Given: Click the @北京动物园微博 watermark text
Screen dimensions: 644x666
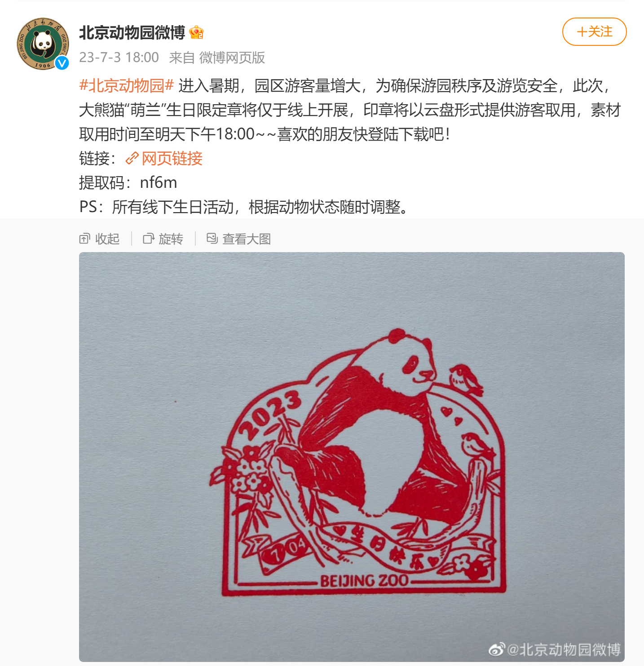Looking at the screenshot, I should tap(564, 649).
